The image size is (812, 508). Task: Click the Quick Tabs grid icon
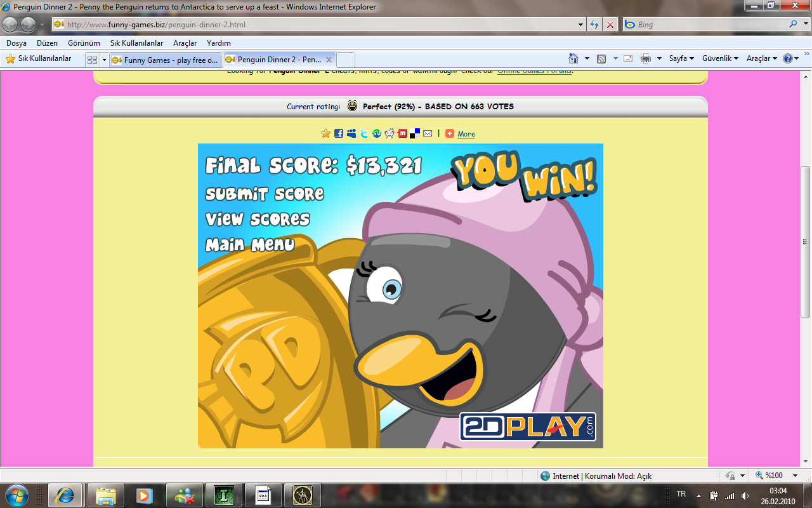(x=92, y=60)
